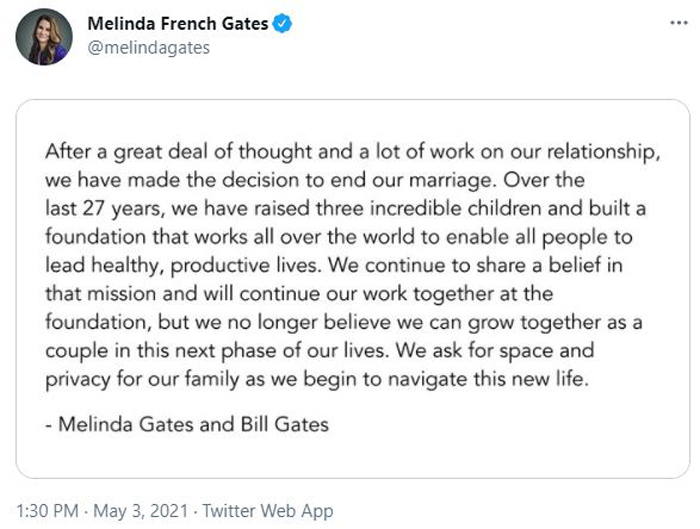Click the words 'We ask for space and'
This screenshot has width=700, height=529.
(x=495, y=351)
